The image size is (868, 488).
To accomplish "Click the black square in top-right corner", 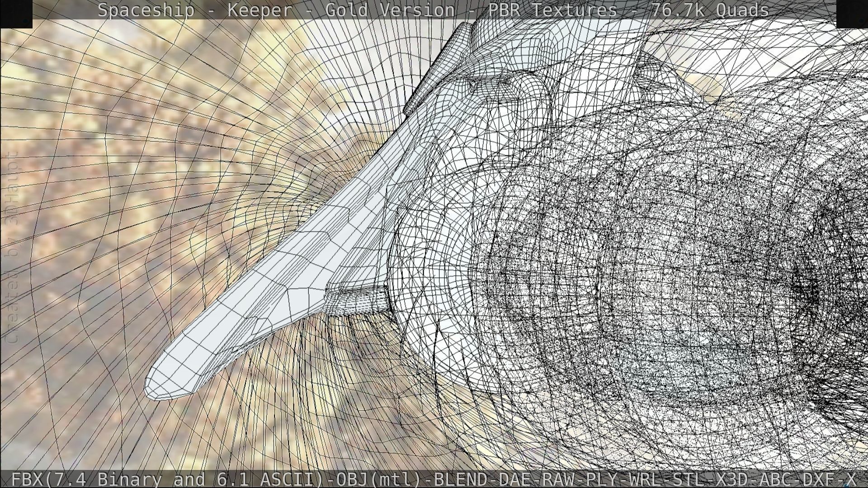I will click(852, 14).
